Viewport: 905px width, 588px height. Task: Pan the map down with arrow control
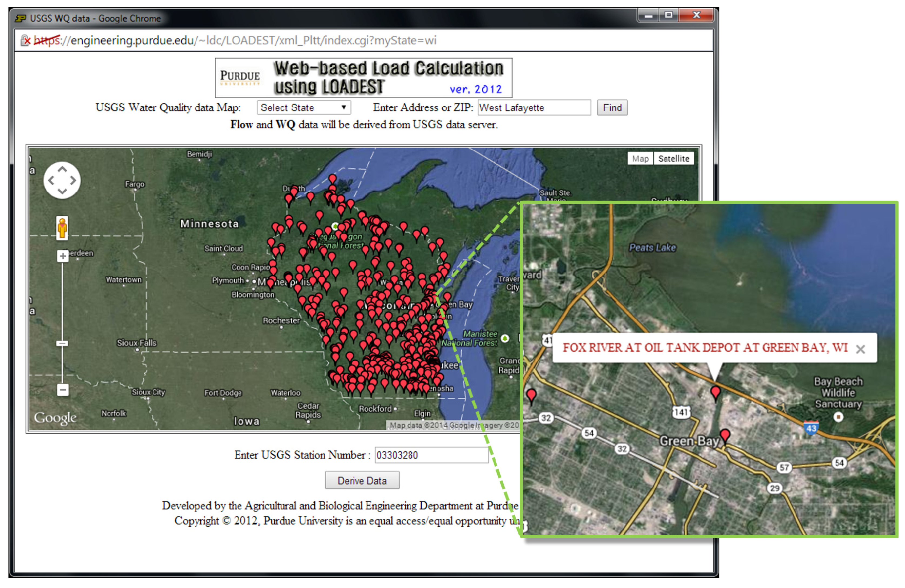click(x=62, y=191)
